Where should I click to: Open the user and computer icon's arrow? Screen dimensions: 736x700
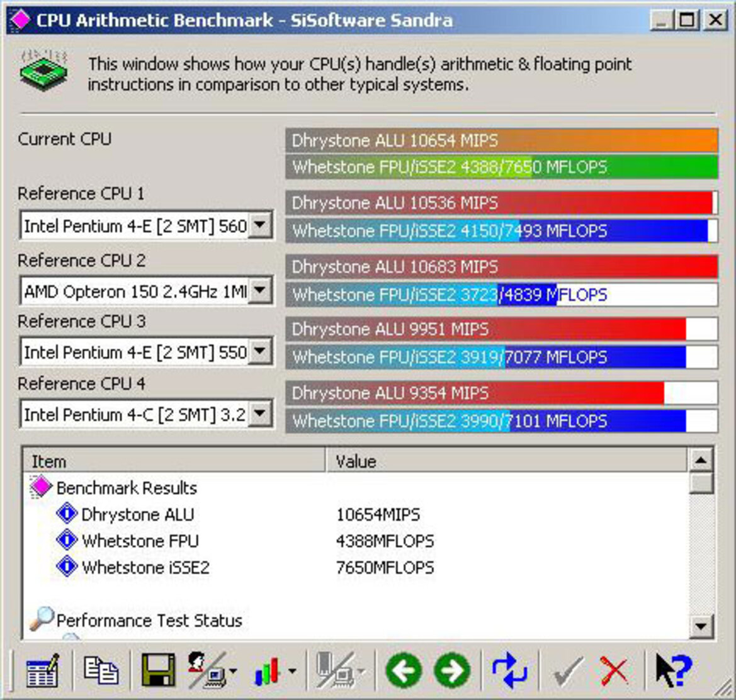(x=234, y=671)
